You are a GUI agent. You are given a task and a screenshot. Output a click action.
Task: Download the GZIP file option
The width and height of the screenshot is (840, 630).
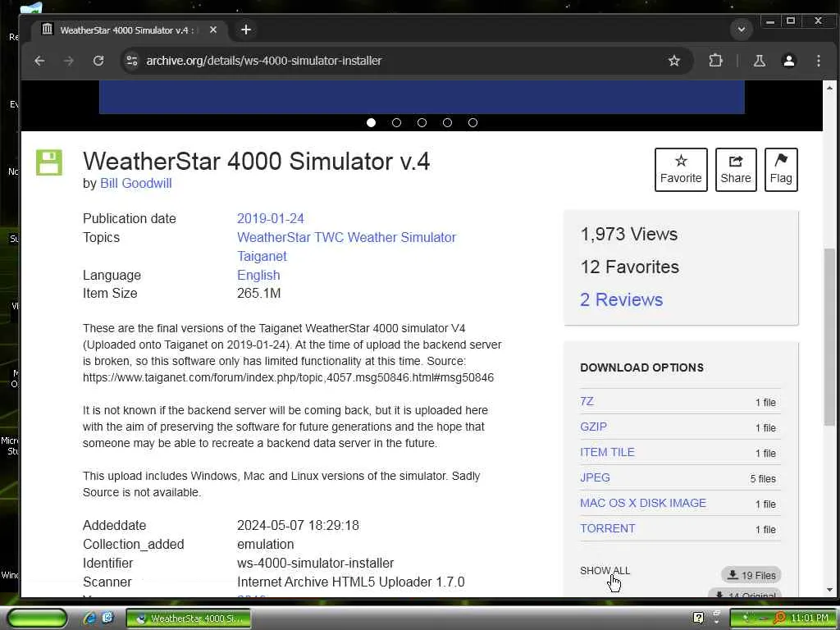coord(594,427)
